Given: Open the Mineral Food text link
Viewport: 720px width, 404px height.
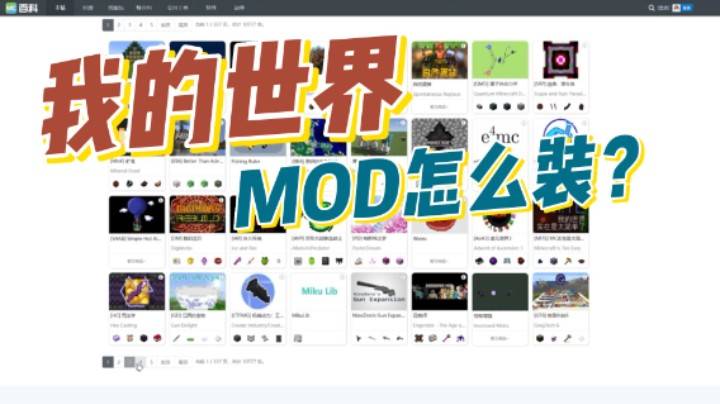Looking at the screenshot, I should click(x=125, y=171).
